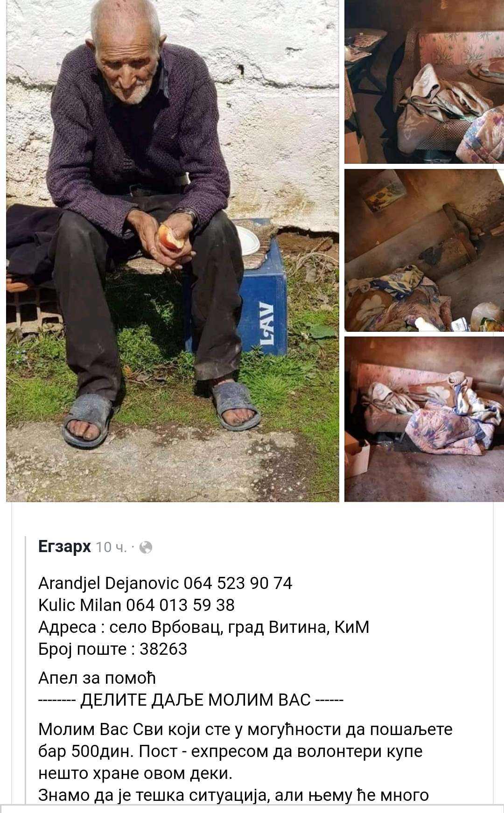This screenshot has width=504, height=813.
Task: Click the line starting Молим Вас Сви
Action: 245,729
